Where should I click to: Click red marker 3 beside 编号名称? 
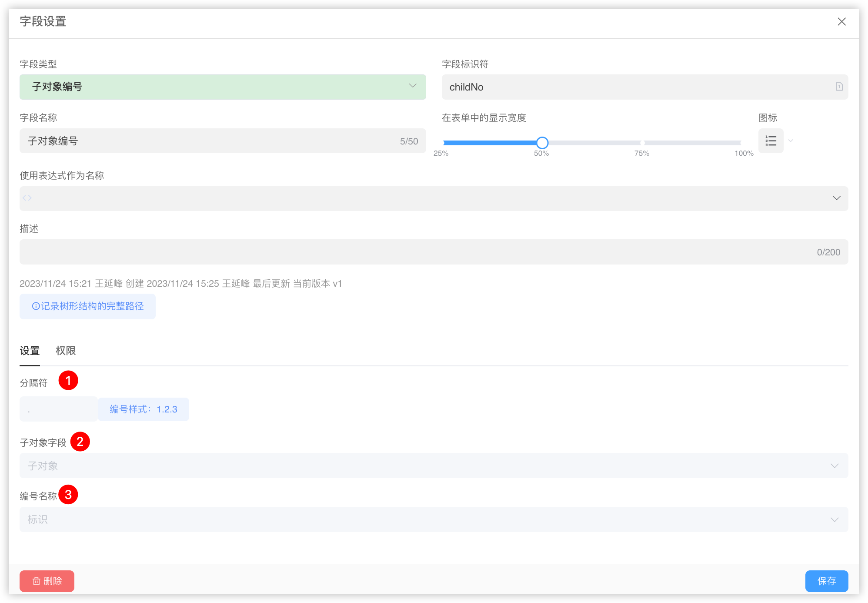[x=68, y=495]
